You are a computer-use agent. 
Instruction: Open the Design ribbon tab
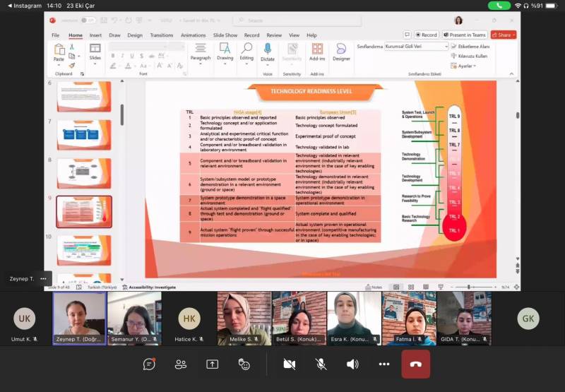(135, 35)
